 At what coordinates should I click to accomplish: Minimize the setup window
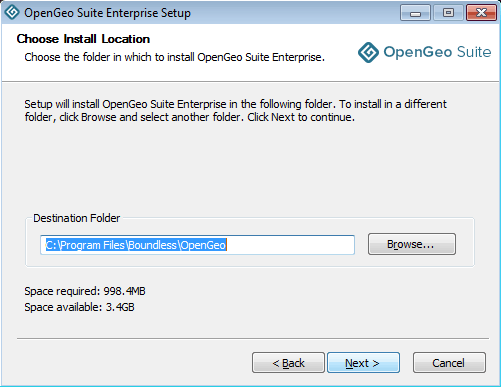coord(415,13)
